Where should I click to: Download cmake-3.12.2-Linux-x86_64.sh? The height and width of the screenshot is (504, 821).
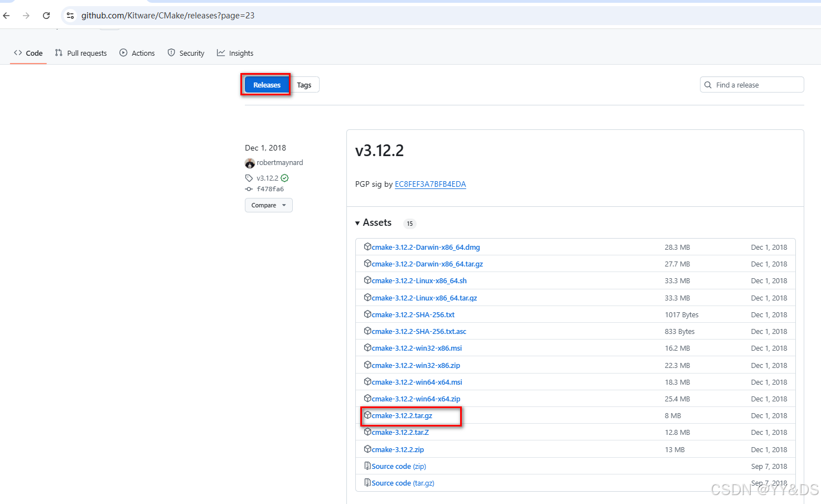pyautogui.click(x=419, y=280)
